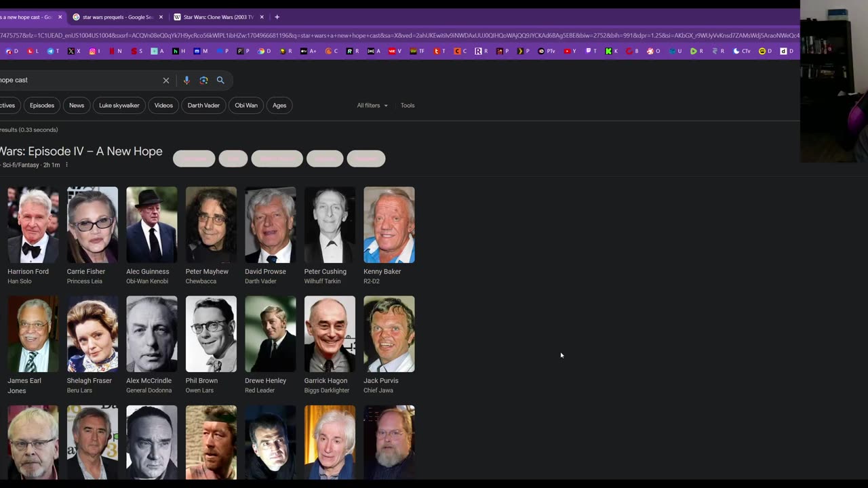Screen dimensions: 868x488
Task: Click the Wilhuff Tarkin role text
Action: click(x=322, y=281)
